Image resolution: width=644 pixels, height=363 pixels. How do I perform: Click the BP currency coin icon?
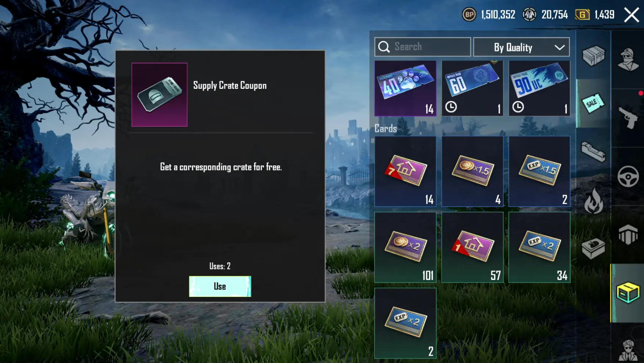469,15
